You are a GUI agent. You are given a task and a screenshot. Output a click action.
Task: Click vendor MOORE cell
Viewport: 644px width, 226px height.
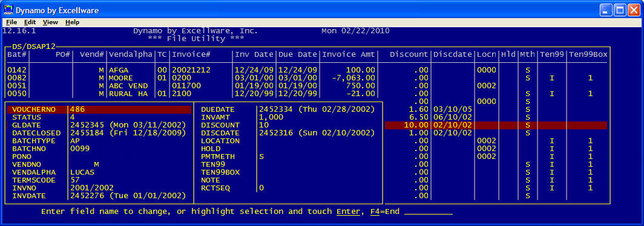tap(121, 78)
